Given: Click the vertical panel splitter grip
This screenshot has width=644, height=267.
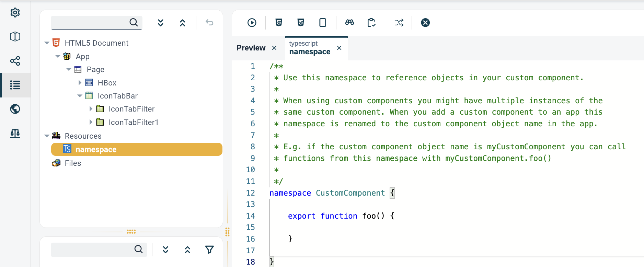Looking at the screenshot, I should coord(227,232).
